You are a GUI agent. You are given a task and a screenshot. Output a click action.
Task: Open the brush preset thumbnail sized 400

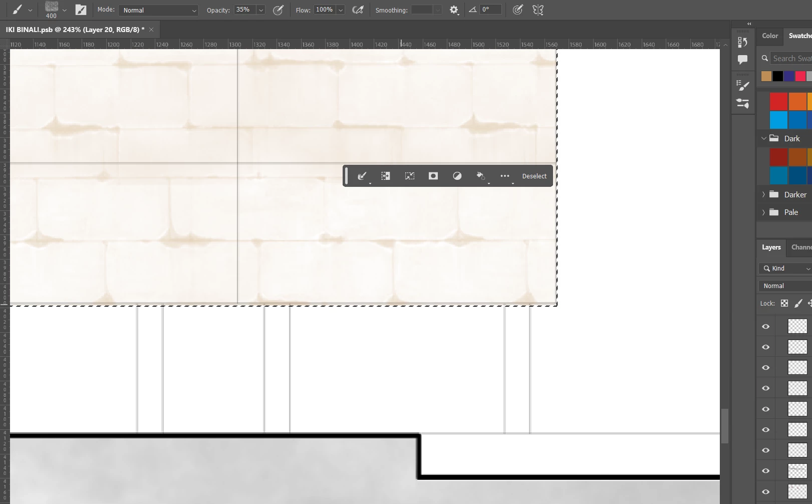[x=52, y=10]
